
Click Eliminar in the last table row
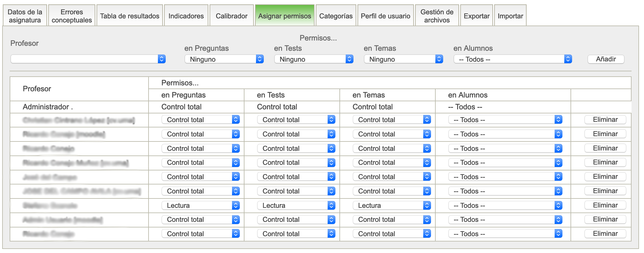pos(605,234)
